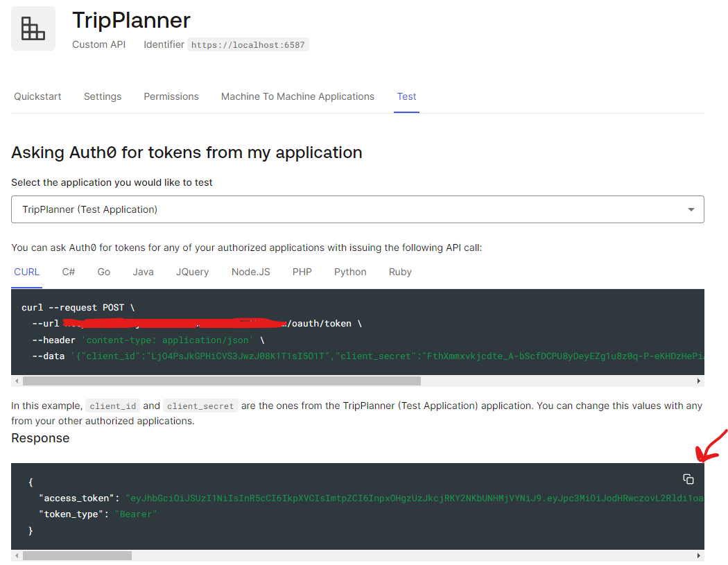Switch to the Node.JS code example
The width and height of the screenshot is (728, 565).
click(250, 272)
